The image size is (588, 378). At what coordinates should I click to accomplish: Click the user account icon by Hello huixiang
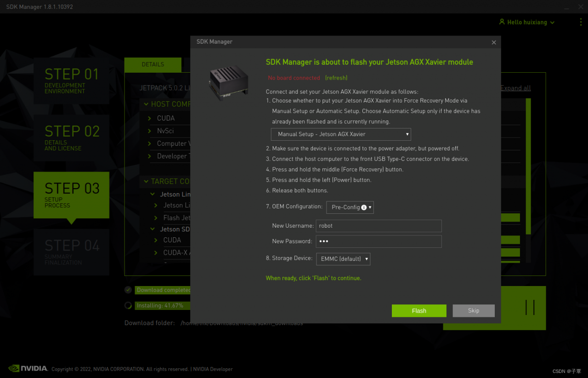pos(502,22)
